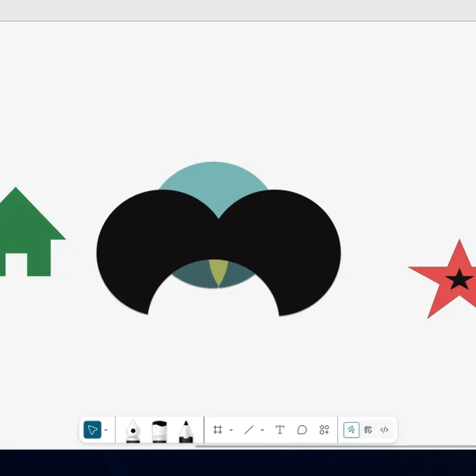Toggle the Draw mode button
The image size is (476, 476).
pos(351,429)
